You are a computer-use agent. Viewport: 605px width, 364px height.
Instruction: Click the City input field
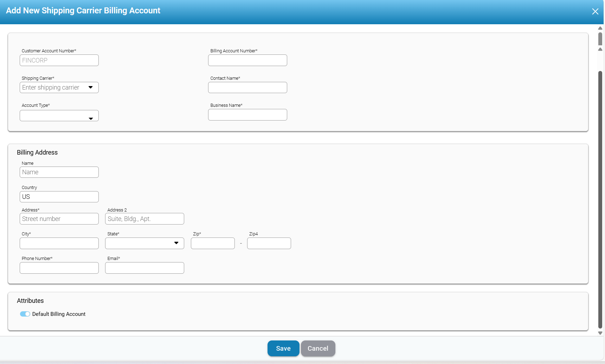pos(59,243)
